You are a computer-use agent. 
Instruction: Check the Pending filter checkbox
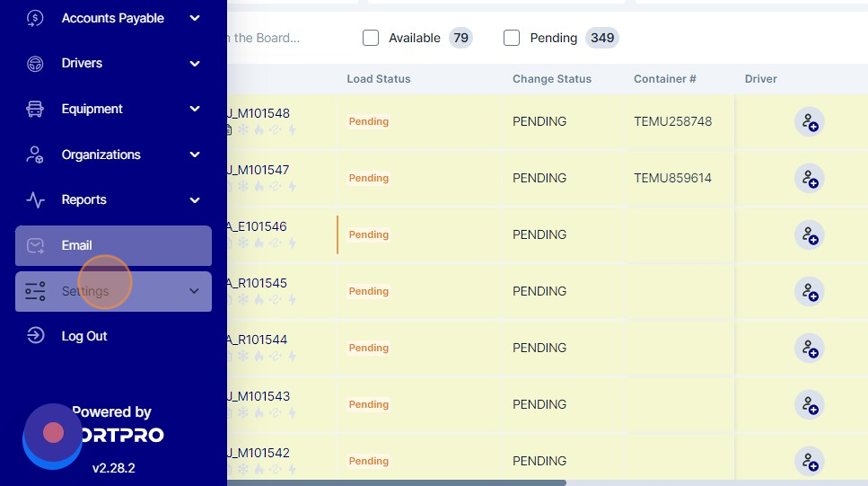click(x=512, y=38)
